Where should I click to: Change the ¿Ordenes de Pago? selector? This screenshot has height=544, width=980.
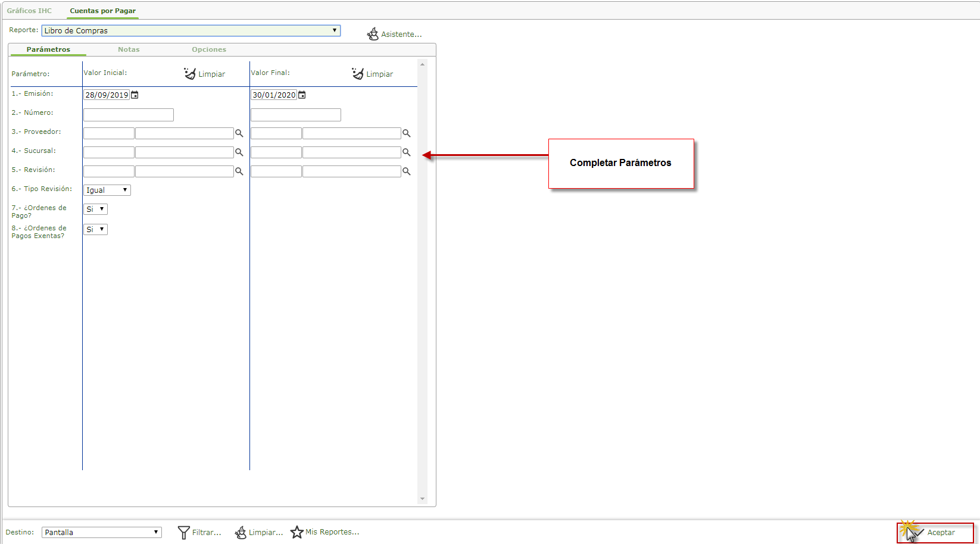click(x=95, y=210)
